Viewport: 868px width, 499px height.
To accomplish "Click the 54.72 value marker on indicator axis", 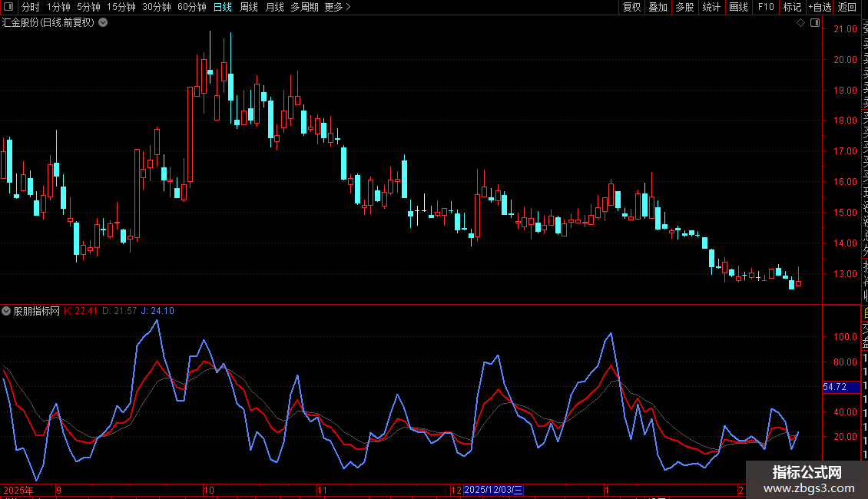I will point(841,387).
